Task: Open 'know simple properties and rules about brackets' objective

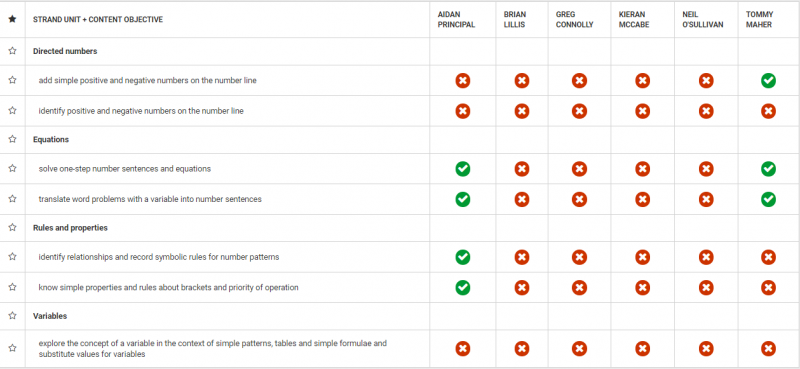Action: pyautogui.click(x=168, y=287)
